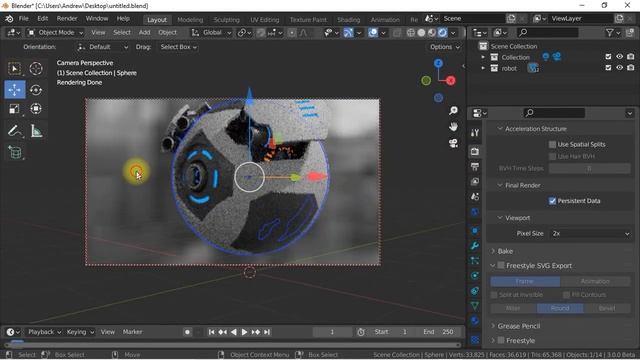Switch to the Shading workspace tab

[348, 20]
